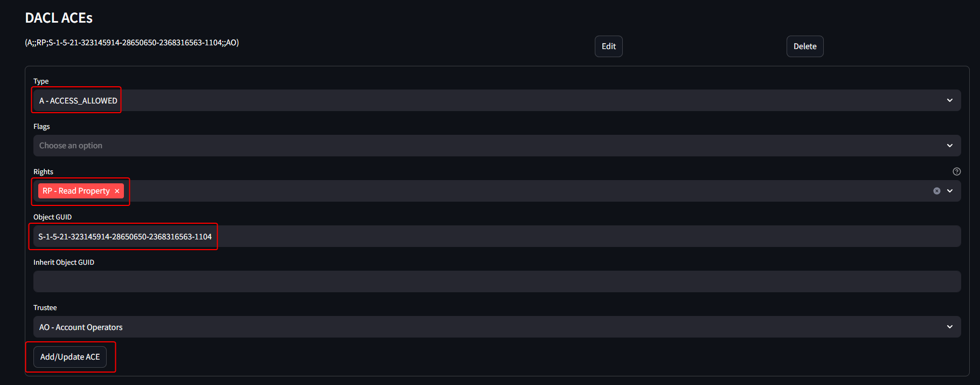The image size is (980, 385).
Task: Click the help question mark icon beside Rights
Action: pos(957,171)
